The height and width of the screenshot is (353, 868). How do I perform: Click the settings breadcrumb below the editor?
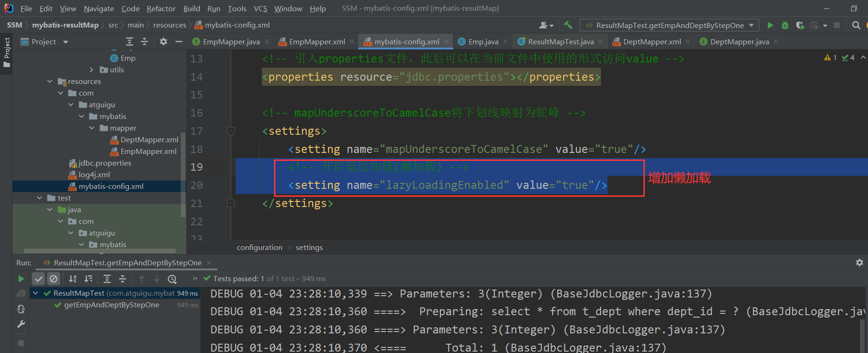click(x=309, y=247)
